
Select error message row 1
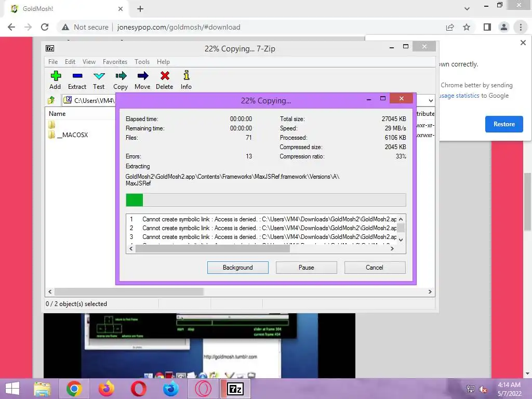(261, 219)
